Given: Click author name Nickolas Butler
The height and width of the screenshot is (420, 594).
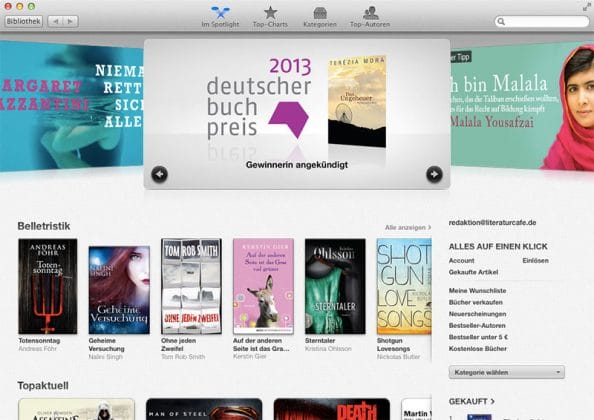Looking at the screenshot, I should tap(399, 357).
